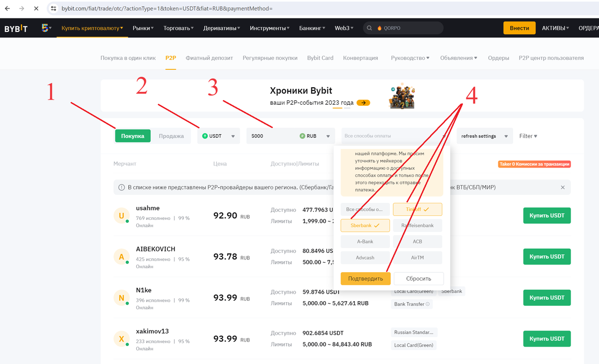Open Торговать menu

[x=179, y=28]
